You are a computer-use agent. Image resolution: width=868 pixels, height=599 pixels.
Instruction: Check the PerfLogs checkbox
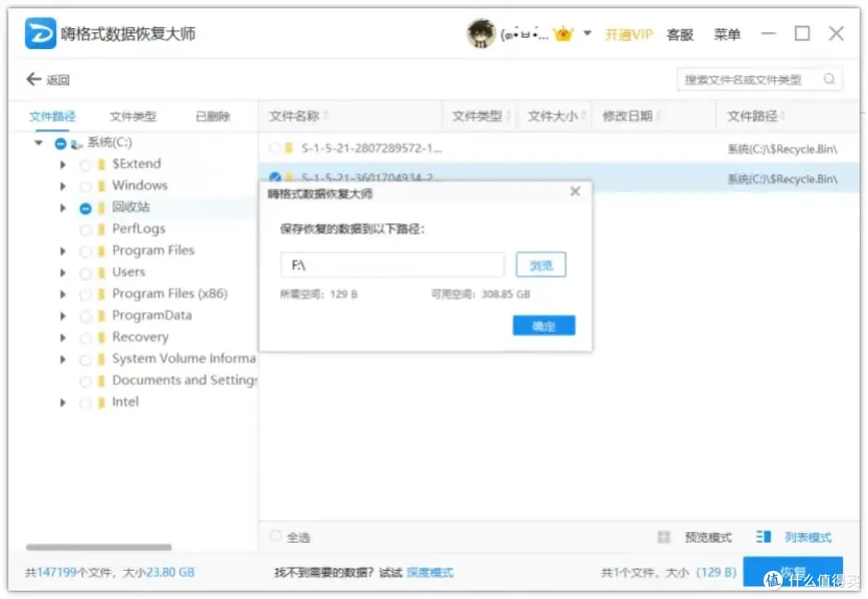click(x=85, y=229)
